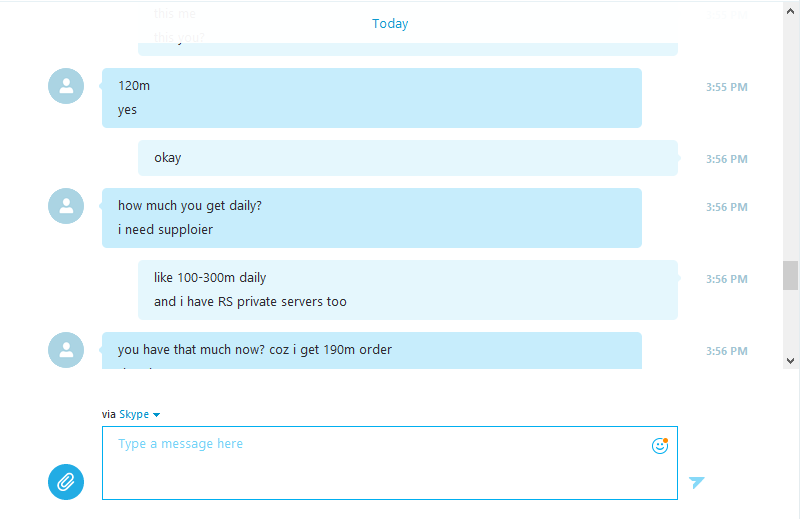Open the emoticon picker smiley icon

coord(660,446)
